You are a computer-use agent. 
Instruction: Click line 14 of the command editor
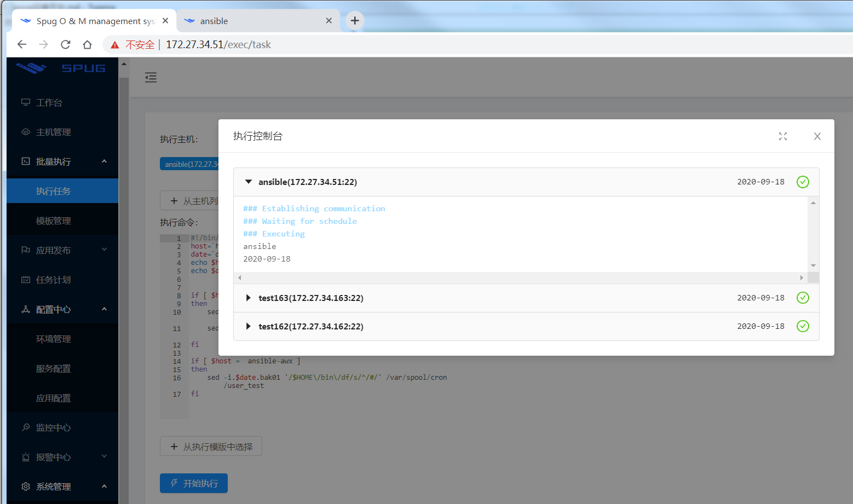tap(245, 361)
